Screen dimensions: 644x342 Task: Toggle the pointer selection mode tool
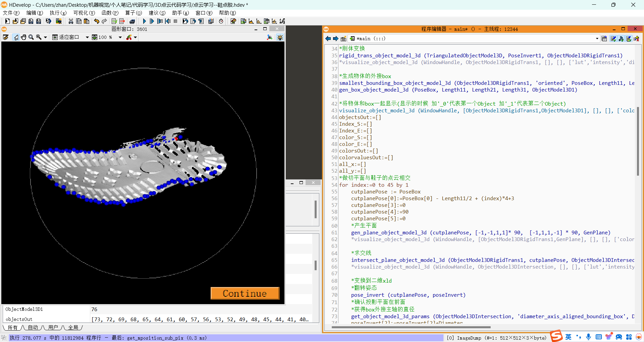tap(16, 37)
